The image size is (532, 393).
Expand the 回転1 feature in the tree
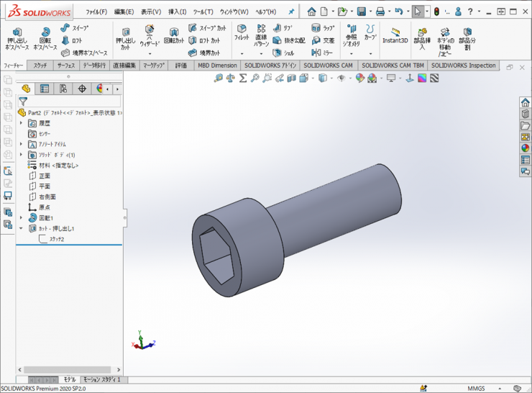click(22, 217)
